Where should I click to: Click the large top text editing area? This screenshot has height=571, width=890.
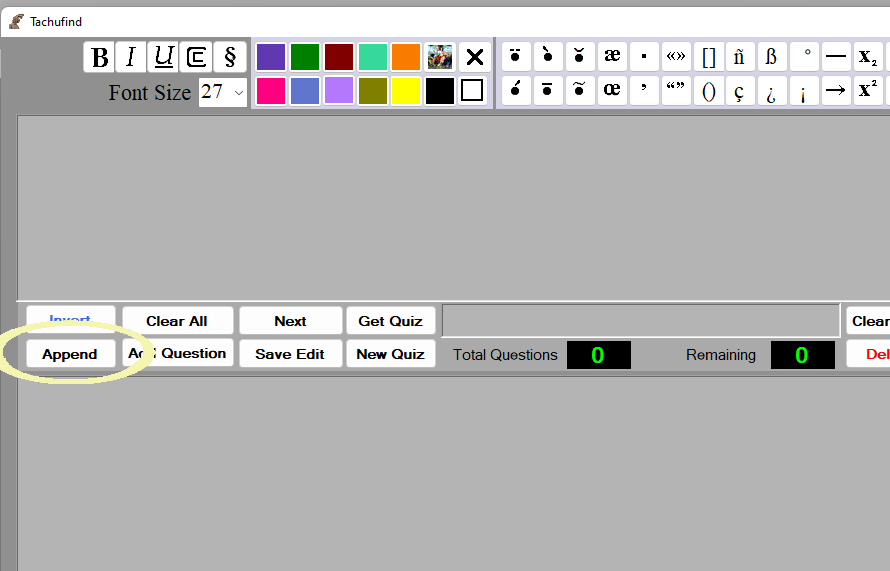pyautogui.click(x=450, y=207)
